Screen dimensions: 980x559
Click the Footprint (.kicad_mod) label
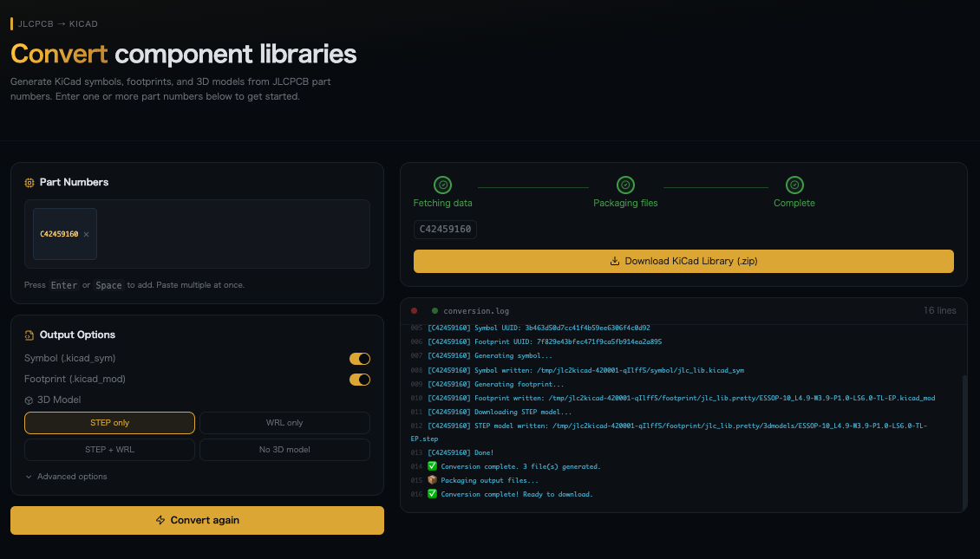click(x=75, y=379)
